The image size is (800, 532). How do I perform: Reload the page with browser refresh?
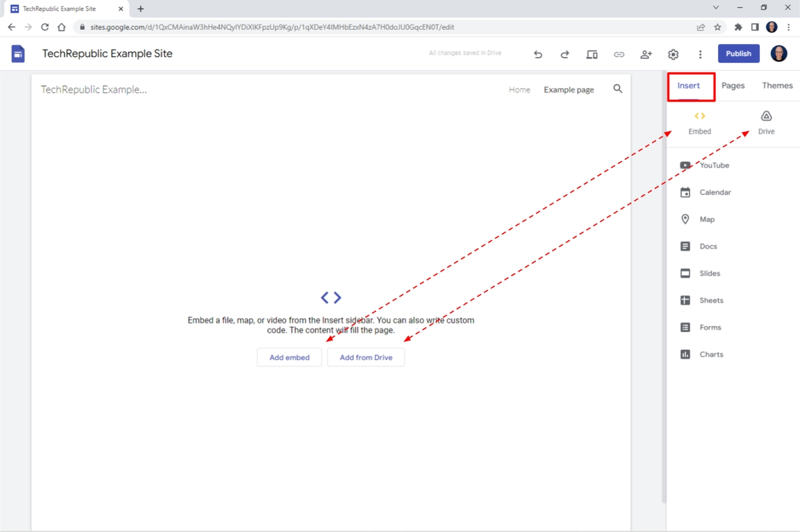[45, 27]
